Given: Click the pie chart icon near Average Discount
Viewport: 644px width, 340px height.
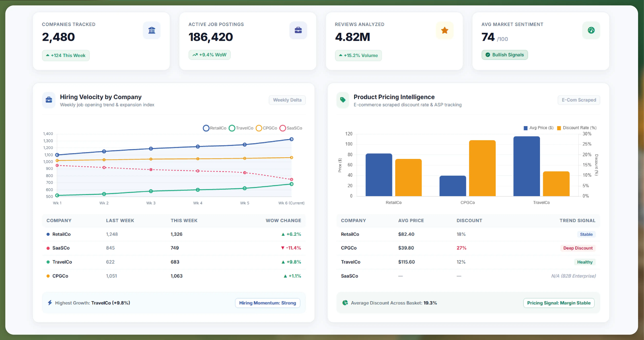Looking at the screenshot, I should [345, 303].
